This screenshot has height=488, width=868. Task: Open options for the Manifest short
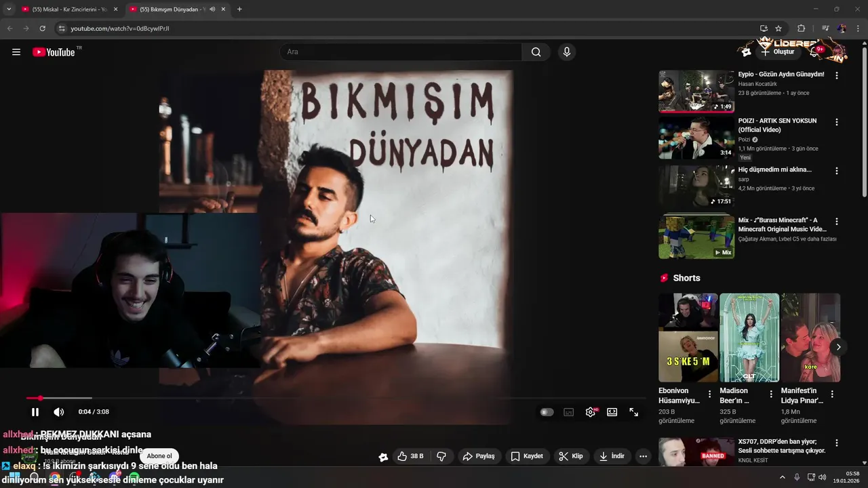832,394
